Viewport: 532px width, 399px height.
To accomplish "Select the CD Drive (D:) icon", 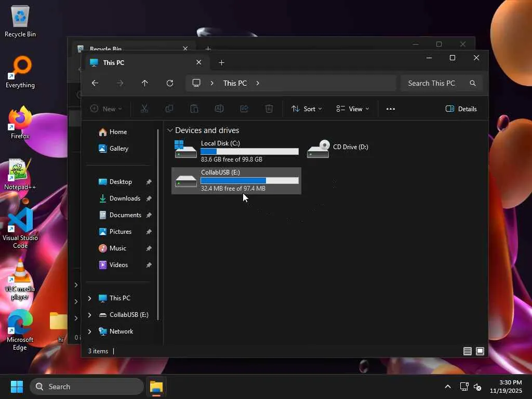I will tap(318, 149).
